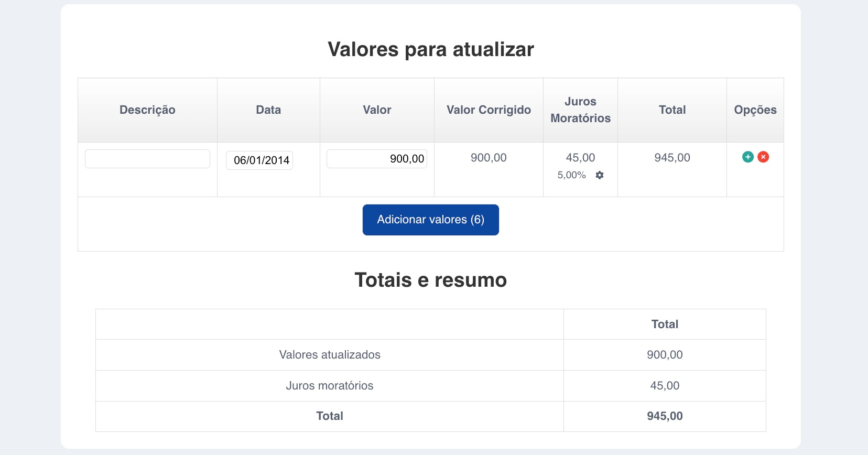Open interest settings gear icon
This screenshot has height=455, width=868.
[600, 175]
